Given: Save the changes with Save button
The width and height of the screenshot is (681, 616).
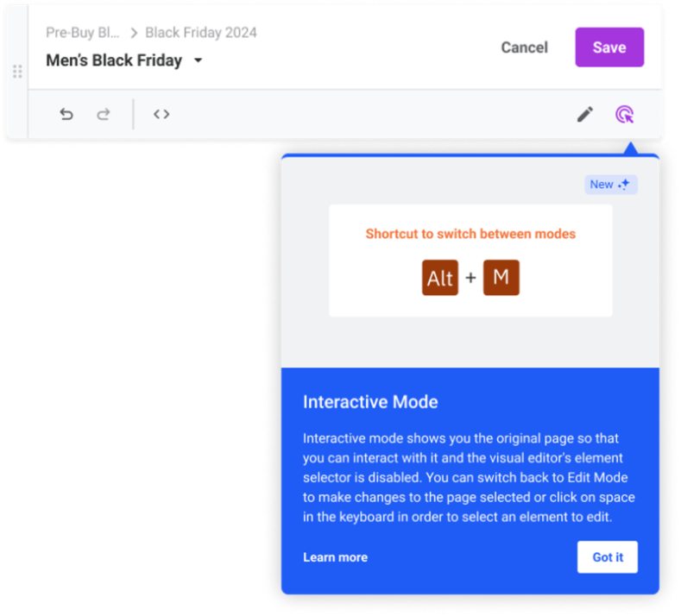Looking at the screenshot, I should coord(609,47).
